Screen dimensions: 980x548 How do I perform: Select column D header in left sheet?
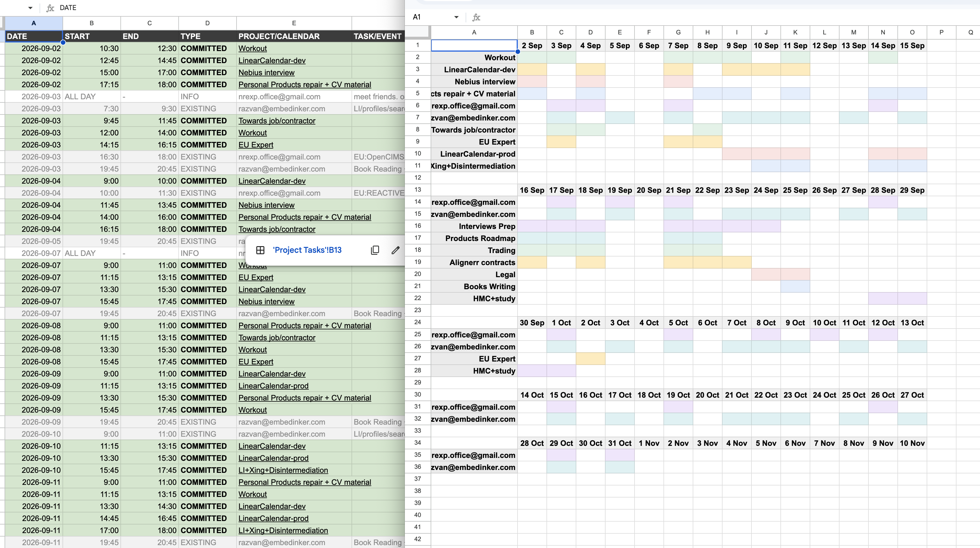click(207, 23)
